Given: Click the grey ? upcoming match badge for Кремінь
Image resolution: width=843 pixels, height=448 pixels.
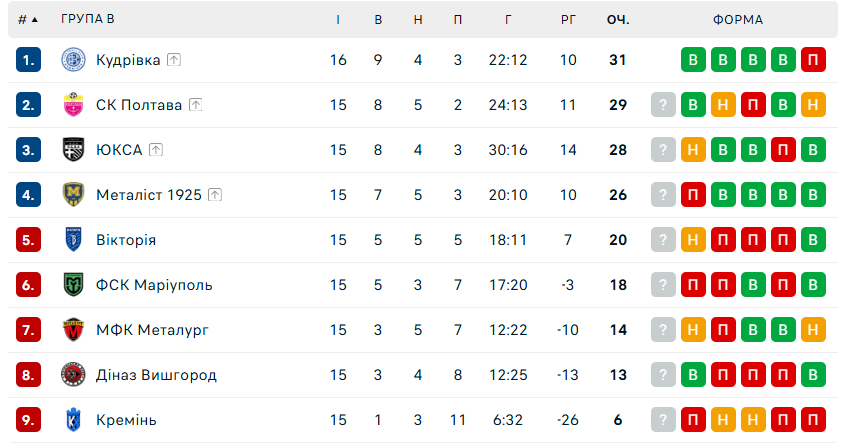Looking at the screenshot, I should click(662, 420).
